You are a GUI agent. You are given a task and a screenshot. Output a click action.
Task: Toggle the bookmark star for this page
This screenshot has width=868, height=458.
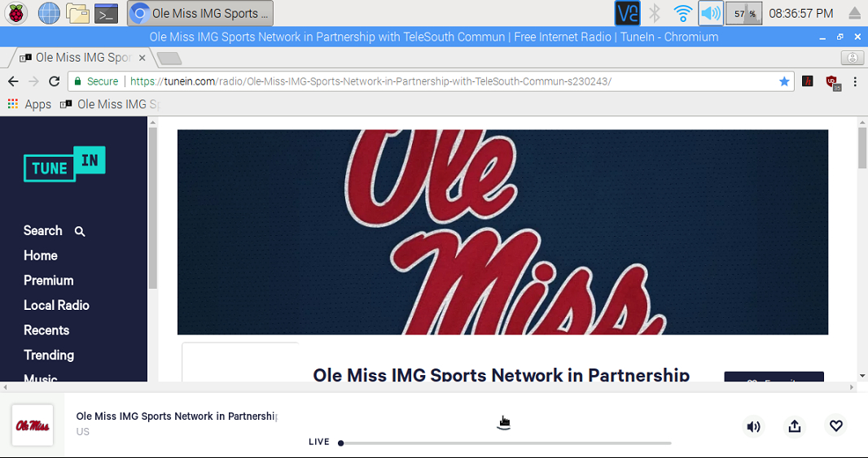[784, 81]
